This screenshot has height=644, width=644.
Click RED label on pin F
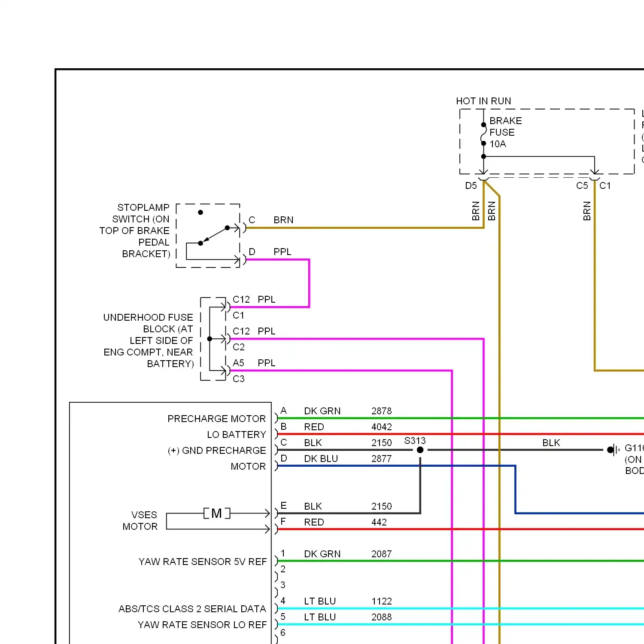coord(314,522)
